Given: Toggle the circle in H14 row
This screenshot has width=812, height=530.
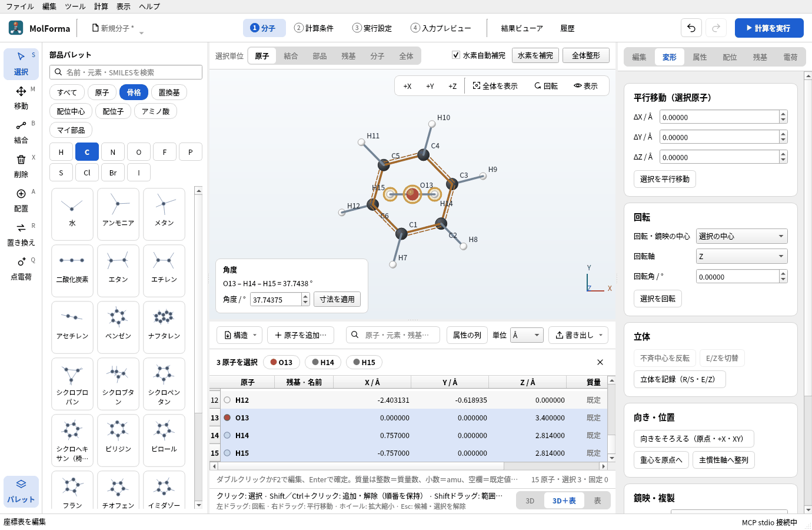Looking at the screenshot, I should coord(227,435).
